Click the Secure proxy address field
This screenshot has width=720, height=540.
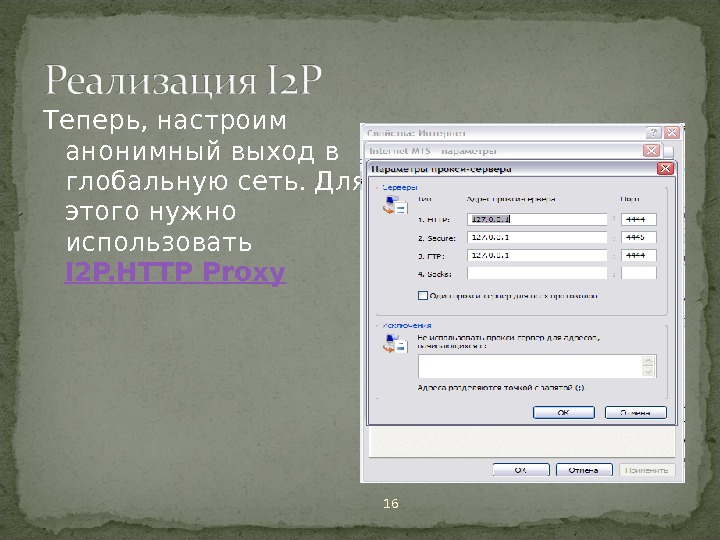coord(537,237)
